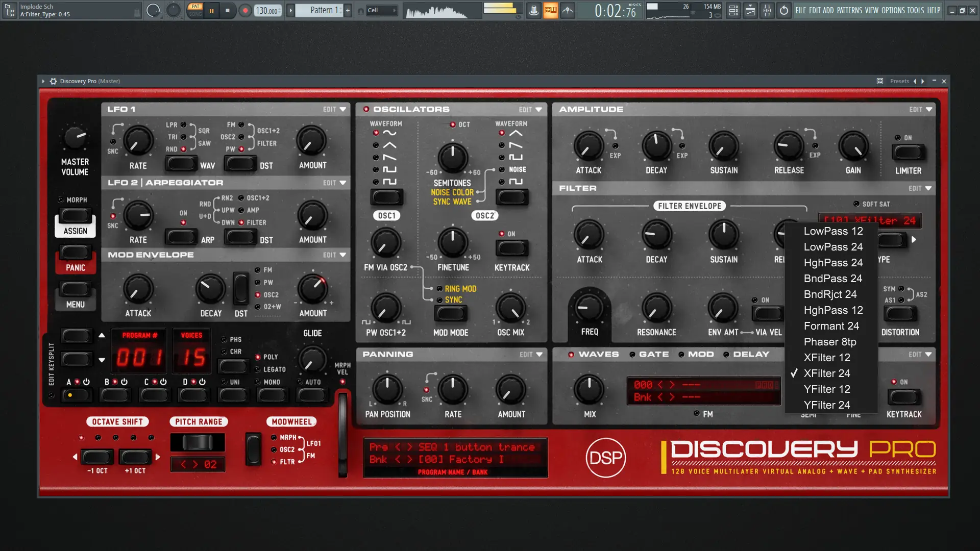The height and width of the screenshot is (551, 980).
Task: Toggle the amplitude LIMITER switch
Action: (908, 152)
